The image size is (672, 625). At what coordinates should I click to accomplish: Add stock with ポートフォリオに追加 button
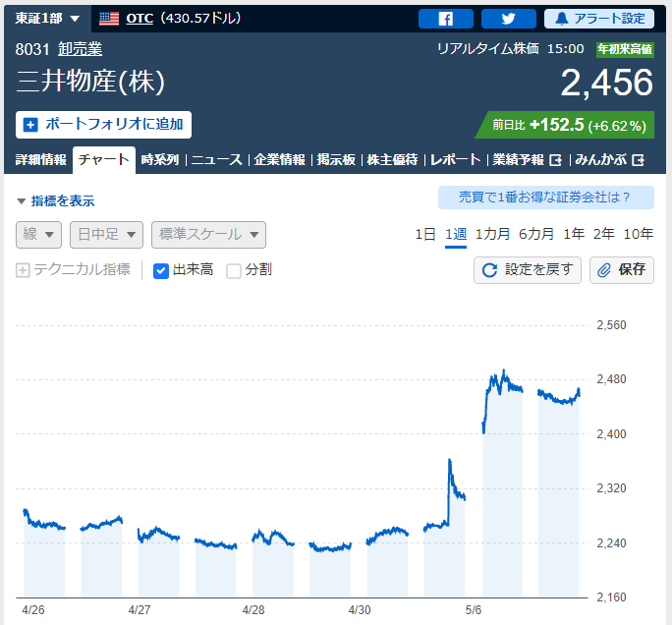coord(103,125)
